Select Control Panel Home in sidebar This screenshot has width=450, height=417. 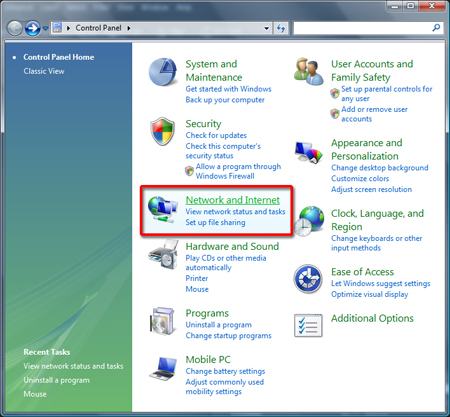pyautogui.click(x=59, y=57)
